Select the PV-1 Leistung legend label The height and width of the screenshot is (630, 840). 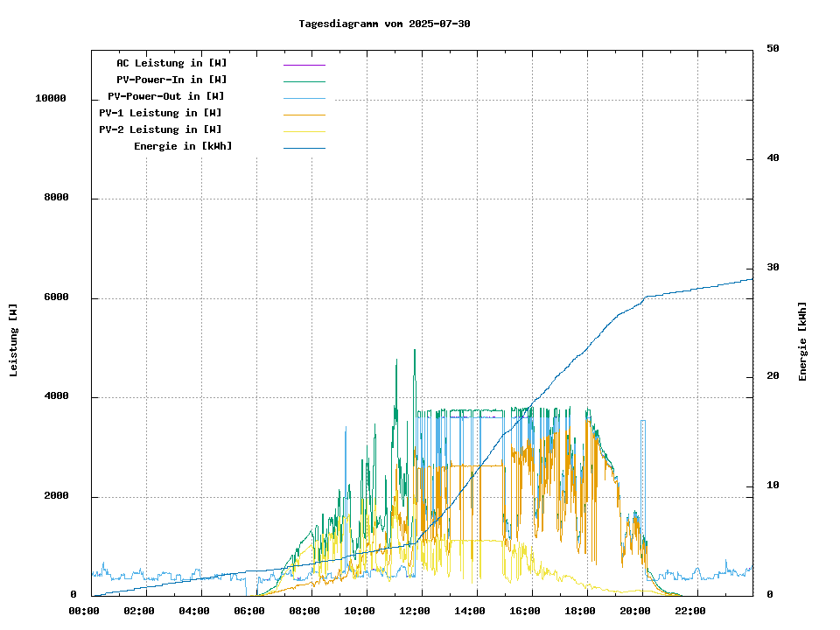click(160, 113)
